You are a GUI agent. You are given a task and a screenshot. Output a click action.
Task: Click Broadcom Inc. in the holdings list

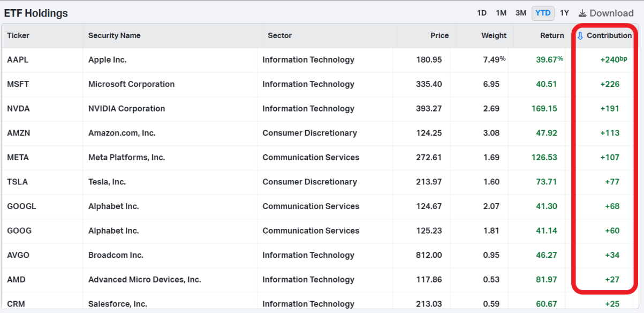(x=116, y=255)
